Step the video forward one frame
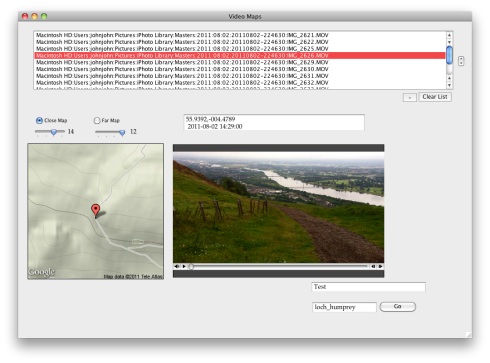Image resolution: width=490 pixels, height=363 pixels. 380,266
